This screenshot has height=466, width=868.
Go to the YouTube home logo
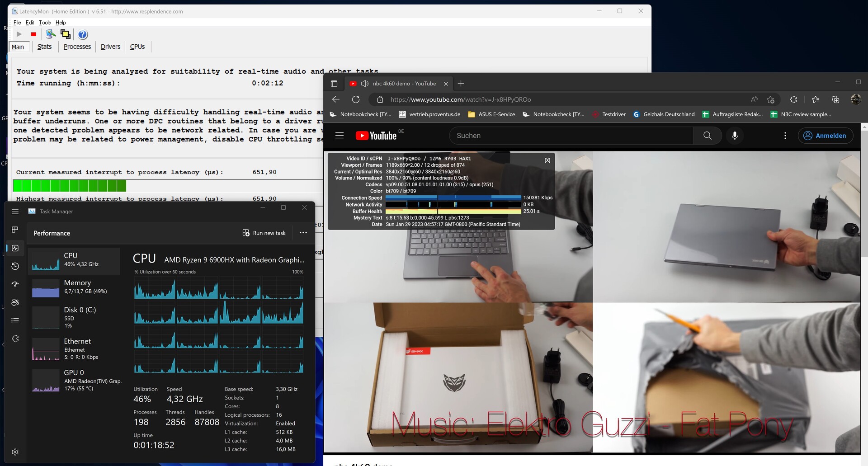(376, 136)
